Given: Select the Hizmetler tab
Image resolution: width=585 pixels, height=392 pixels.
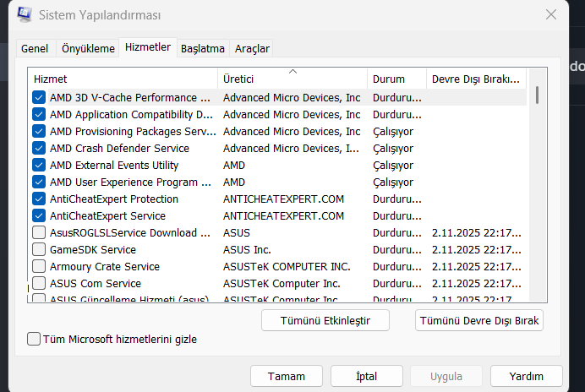Looking at the screenshot, I should click(x=148, y=47).
